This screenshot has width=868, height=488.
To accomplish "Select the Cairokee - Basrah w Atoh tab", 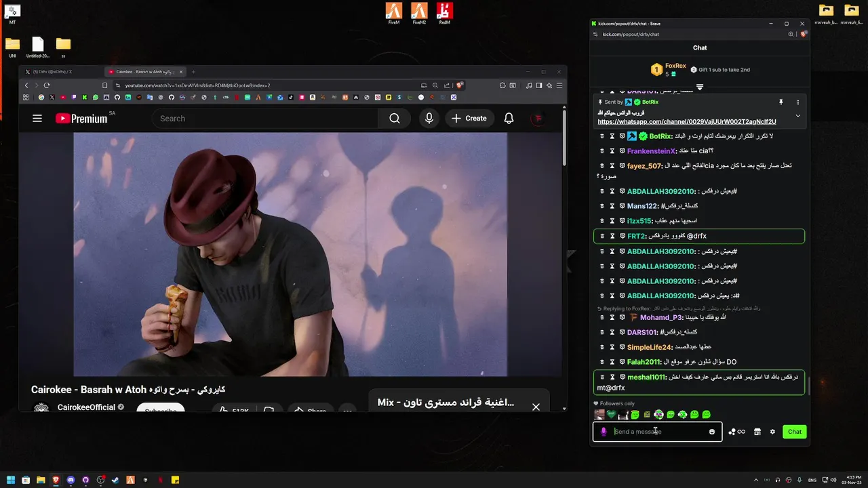I will tap(144, 72).
